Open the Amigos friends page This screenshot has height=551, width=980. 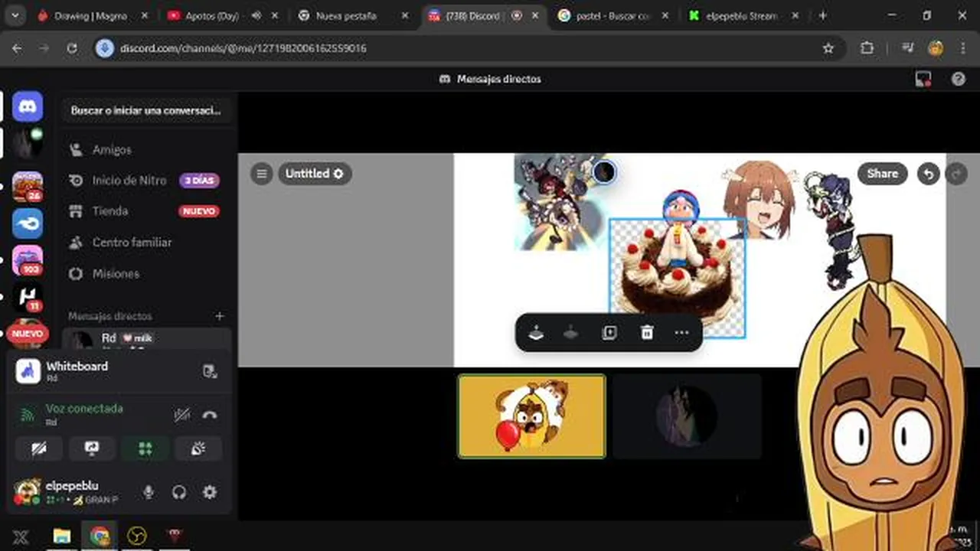click(x=146, y=150)
